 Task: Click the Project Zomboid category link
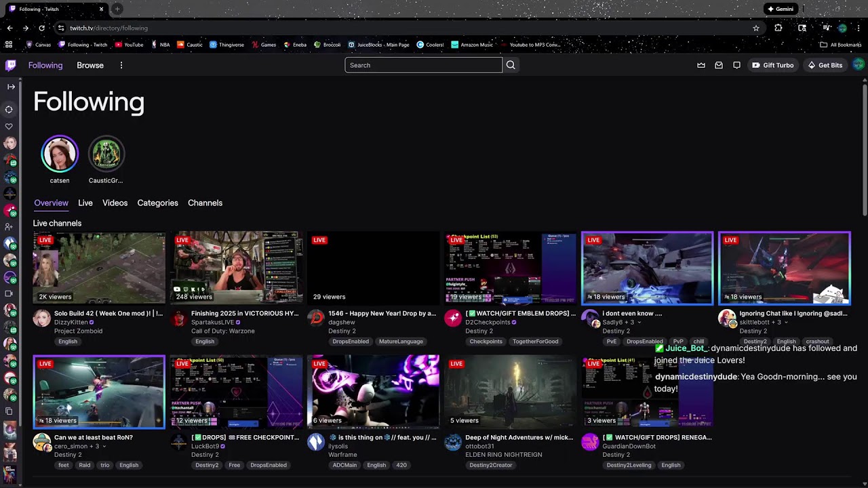tap(78, 331)
